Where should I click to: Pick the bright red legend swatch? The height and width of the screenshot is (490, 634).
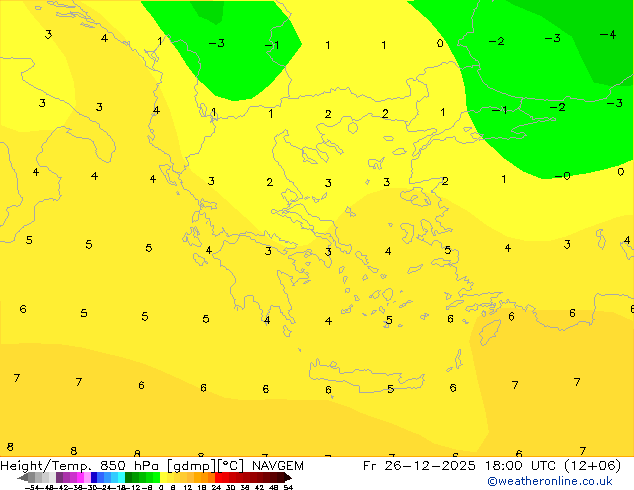[x=218, y=477]
